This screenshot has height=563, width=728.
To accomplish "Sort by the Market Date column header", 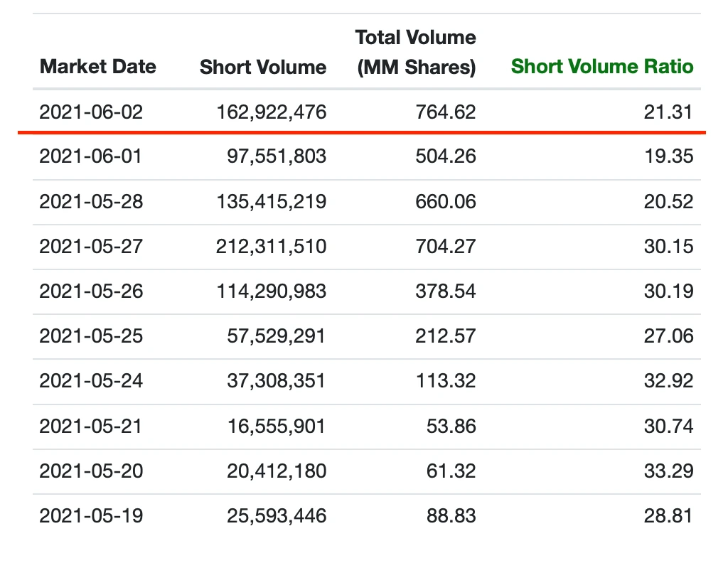I will point(98,67).
